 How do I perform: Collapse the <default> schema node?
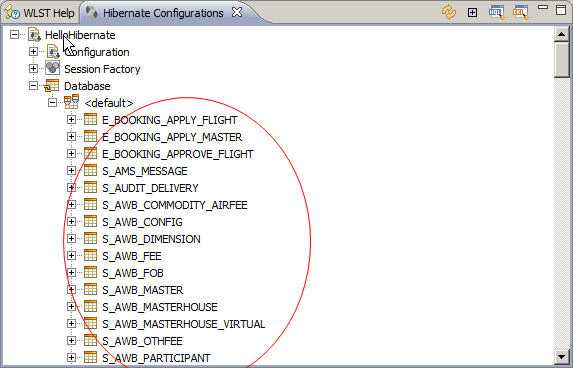(52, 103)
